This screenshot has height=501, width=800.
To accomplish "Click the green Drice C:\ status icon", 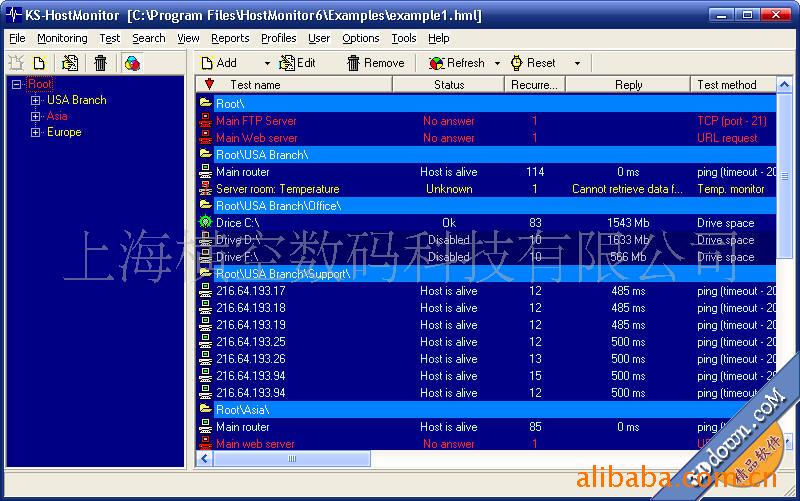I will coord(205,222).
